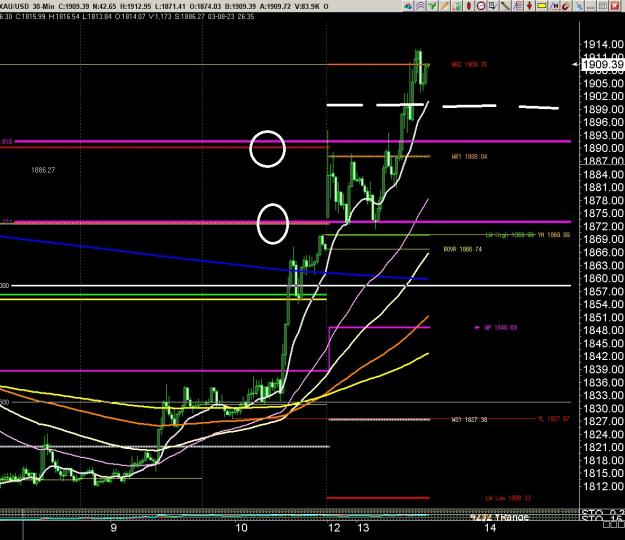Select the diagonal line drawing tool

coord(505,6)
